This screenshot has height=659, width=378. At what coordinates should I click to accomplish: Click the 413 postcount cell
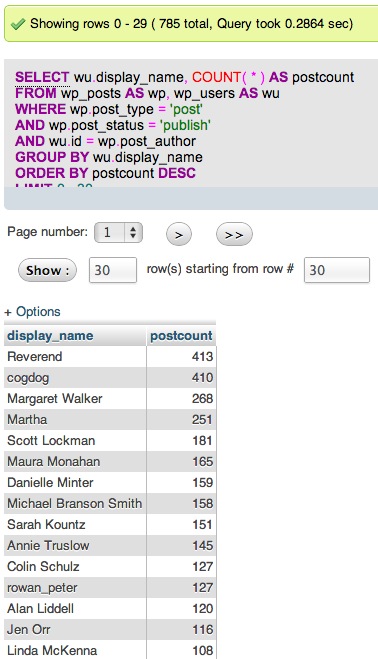click(181, 356)
